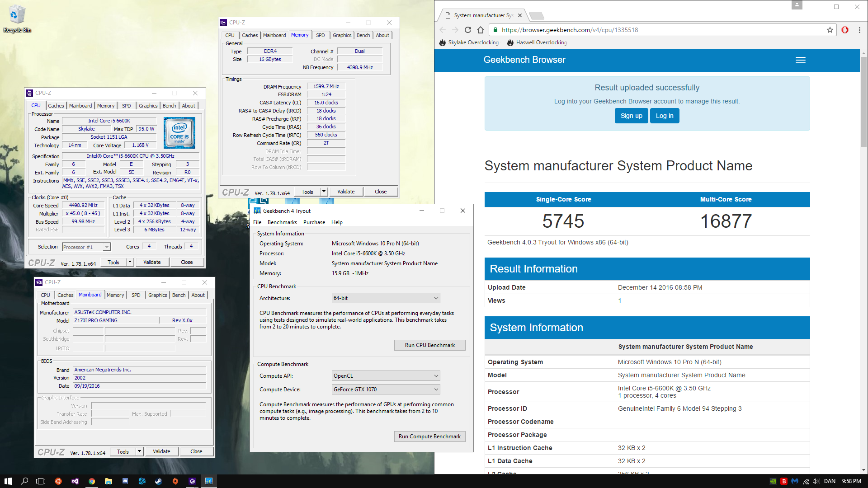Close the System manufacturer browser tab

tap(520, 15)
